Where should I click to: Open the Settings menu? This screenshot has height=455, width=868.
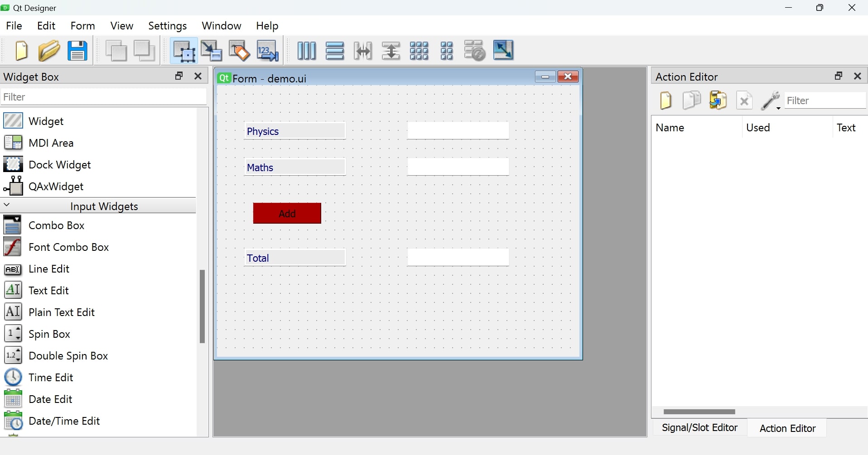tap(167, 26)
